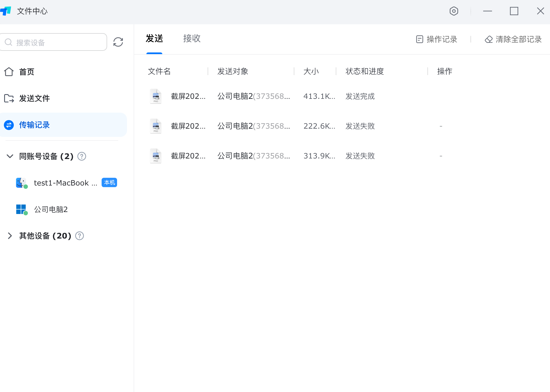
Task: Select the 发送 tab
Action: click(x=154, y=39)
